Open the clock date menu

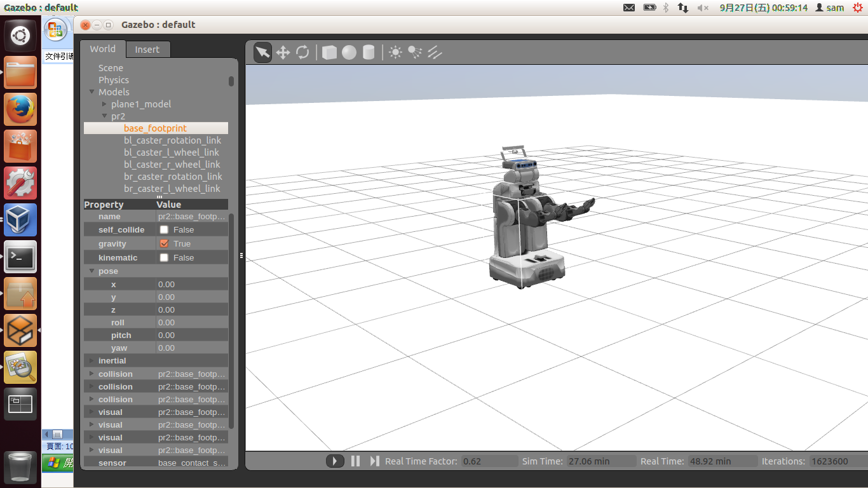[764, 8]
